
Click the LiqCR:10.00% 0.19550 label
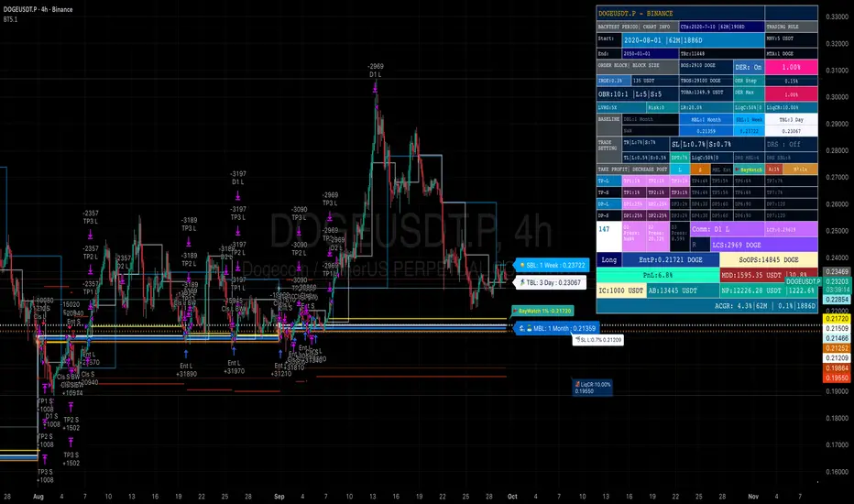click(592, 388)
